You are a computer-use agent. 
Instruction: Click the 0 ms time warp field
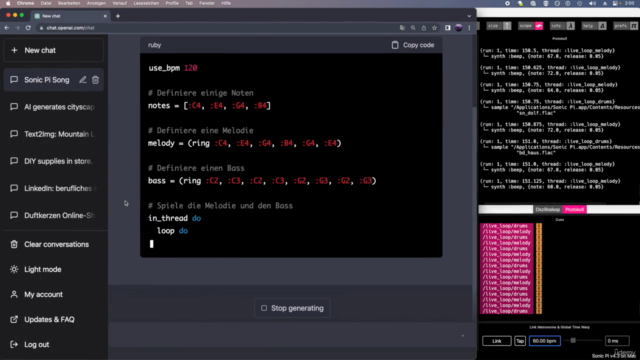point(617,341)
